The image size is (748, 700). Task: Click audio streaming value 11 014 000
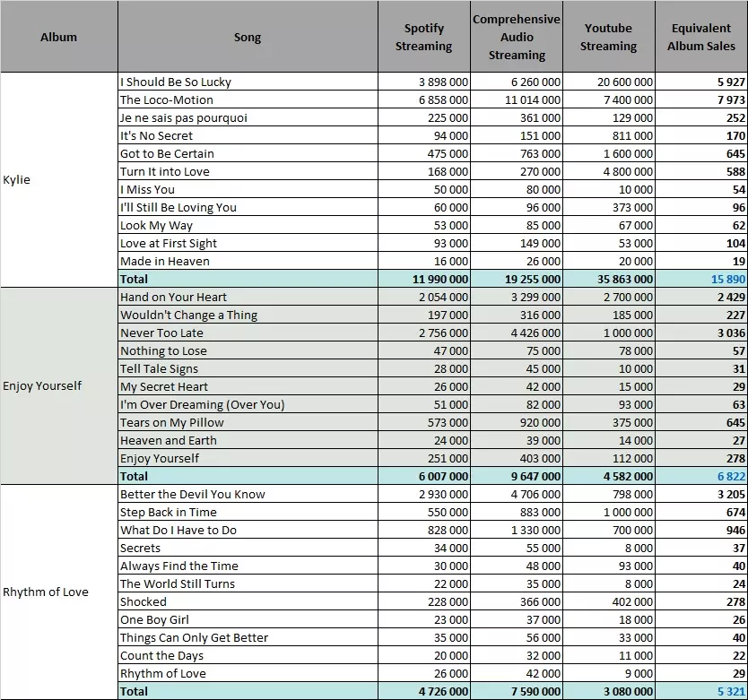tap(517, 99)
